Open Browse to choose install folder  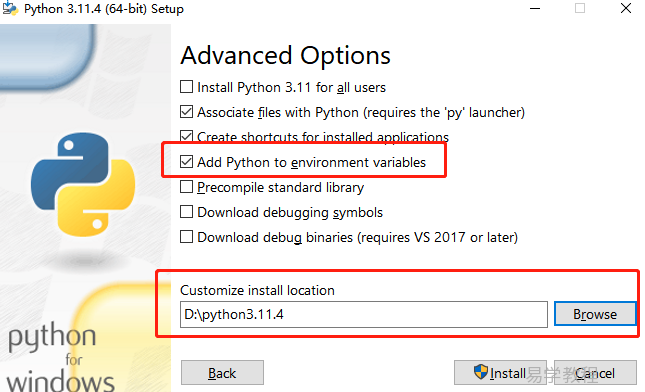pyautogui.click(x=595, y=314)
